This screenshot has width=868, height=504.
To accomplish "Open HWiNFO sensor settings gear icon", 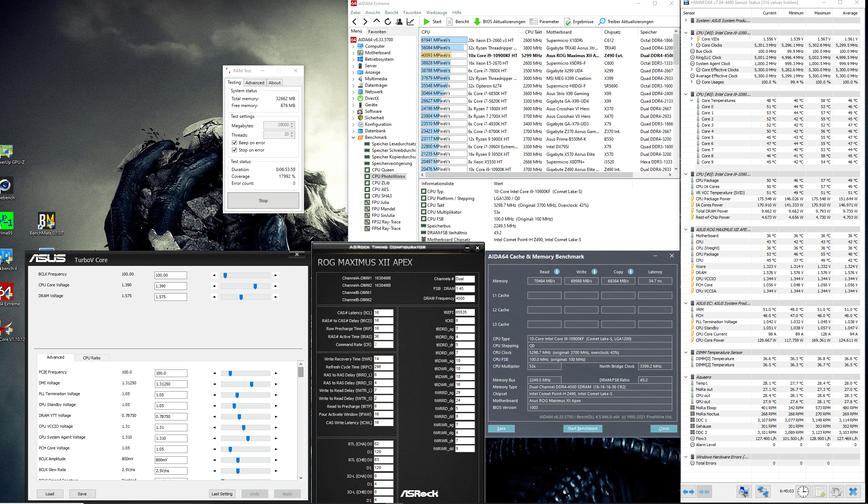I will tap(836, 492).
